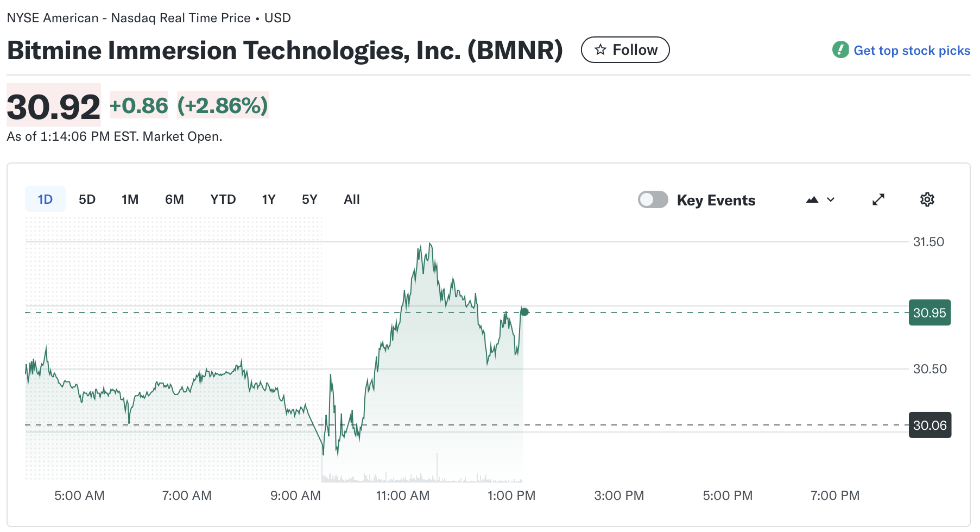Image resolution: width=980 pixels, height=532 pixels.
Task: Click the mountain chart type icon
Action: [x=812, y=199]
